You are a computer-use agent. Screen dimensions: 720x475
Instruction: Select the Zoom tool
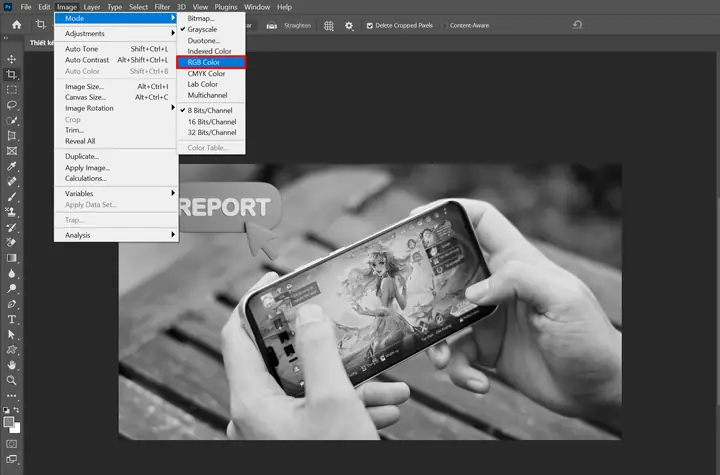click(x=11, y=380)
